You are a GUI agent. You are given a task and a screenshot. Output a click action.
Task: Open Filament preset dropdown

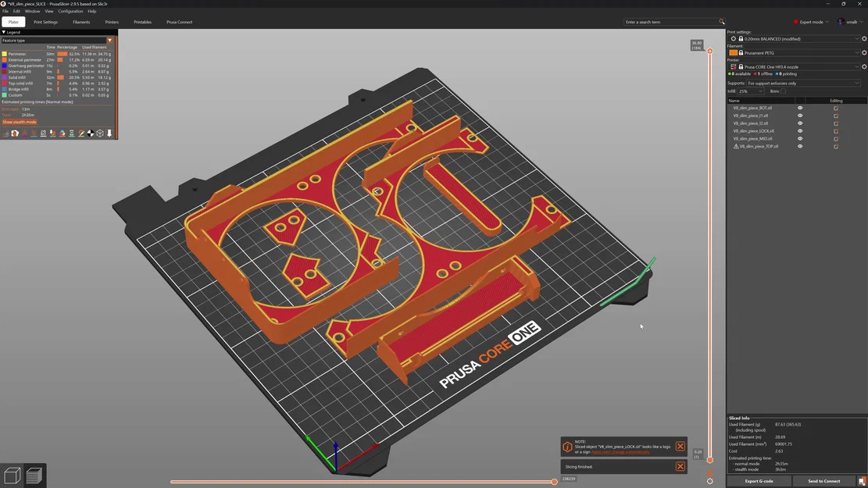(794, 52)
